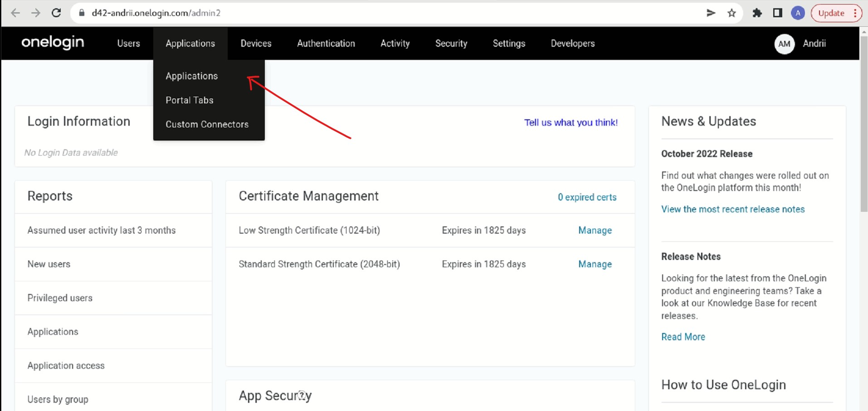The height and width of the screenshot is (411, 868).
Task: Open the Users navigation menu
Action: tap(128, 44)
